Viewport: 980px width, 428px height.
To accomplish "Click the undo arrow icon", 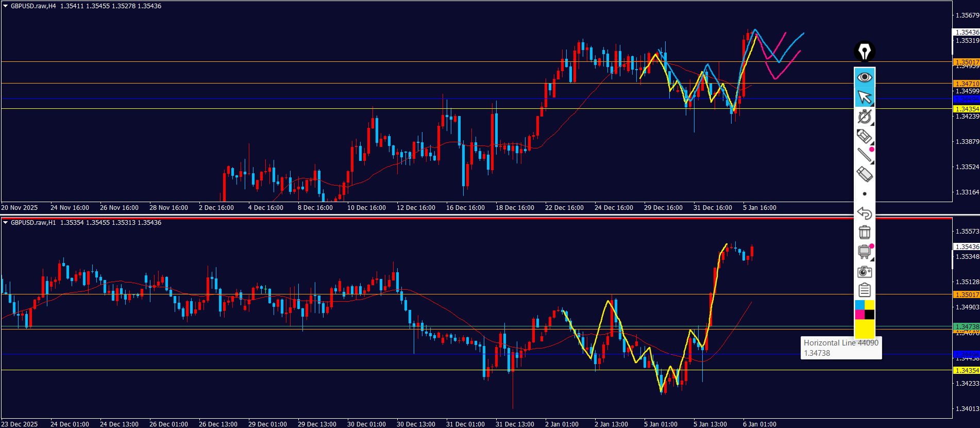I will [865, 213].
